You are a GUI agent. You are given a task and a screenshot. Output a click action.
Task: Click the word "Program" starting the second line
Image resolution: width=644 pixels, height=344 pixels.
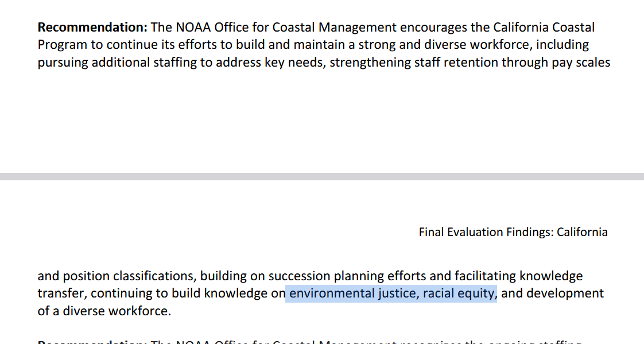click(x=63, y=44)
